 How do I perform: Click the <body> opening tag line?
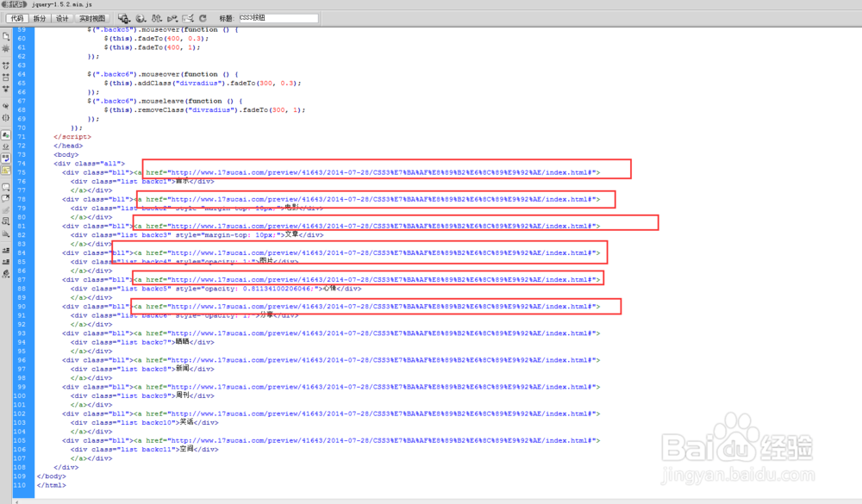click(x=66, y=154)
